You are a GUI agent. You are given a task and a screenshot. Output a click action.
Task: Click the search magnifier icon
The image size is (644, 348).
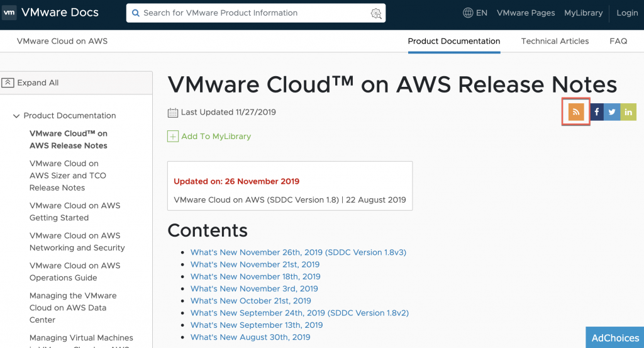(135, 13)
